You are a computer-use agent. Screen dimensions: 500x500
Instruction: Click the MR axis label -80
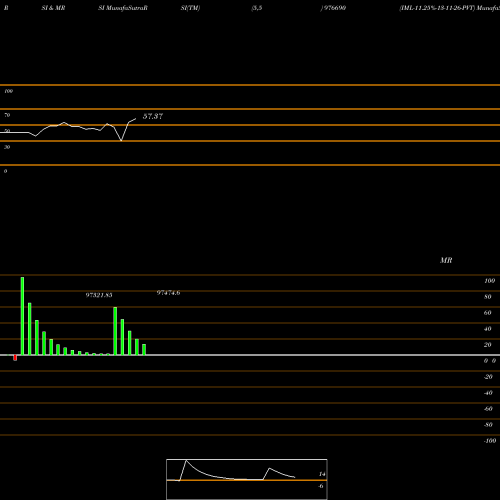pos(488,425)
